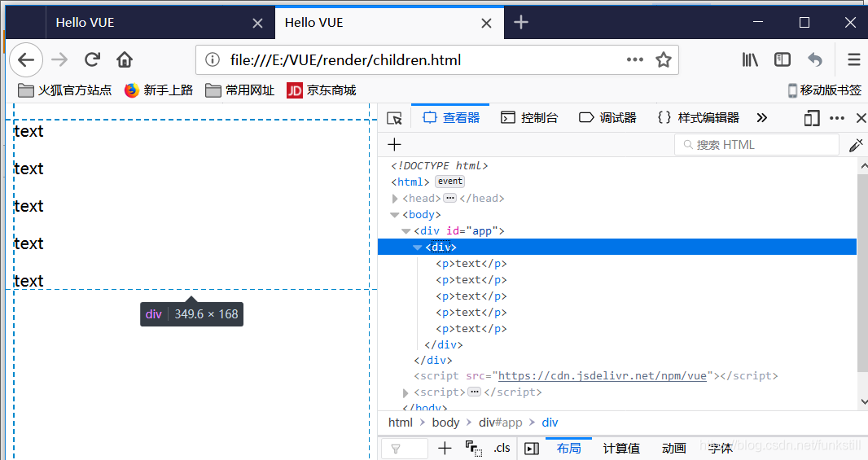Add a new CSS rule
The width and height of the screenshot is (868, 460).
[445, 449]
